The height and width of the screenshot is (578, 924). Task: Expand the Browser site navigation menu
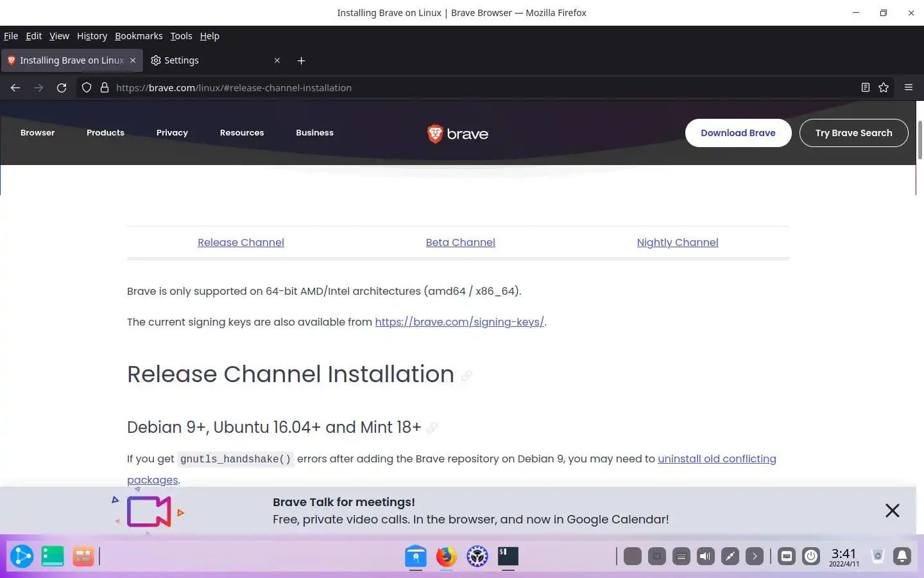[37, 133]
